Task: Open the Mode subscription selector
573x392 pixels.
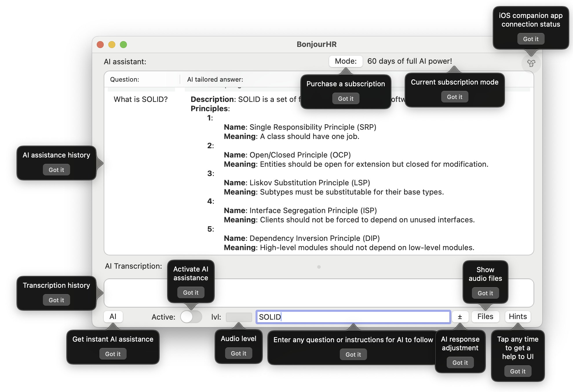Action: coord(345,61)
